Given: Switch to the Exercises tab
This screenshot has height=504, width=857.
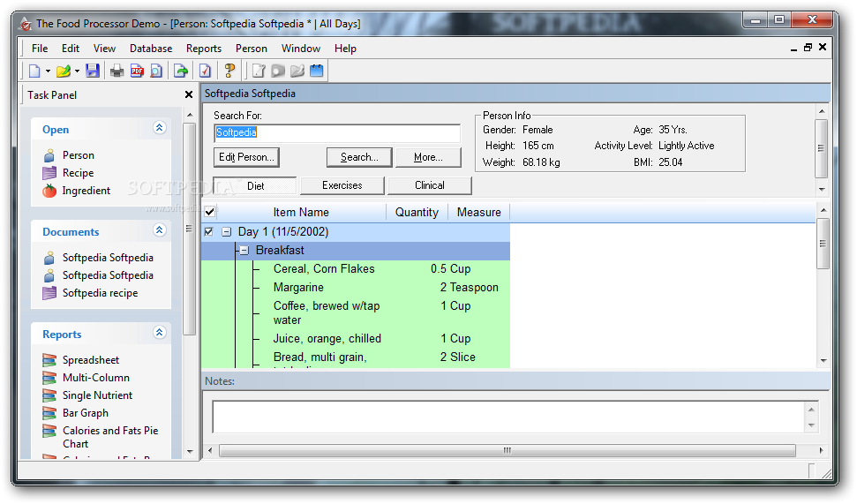Looking at the screenshot, I should tap(342, 185).
